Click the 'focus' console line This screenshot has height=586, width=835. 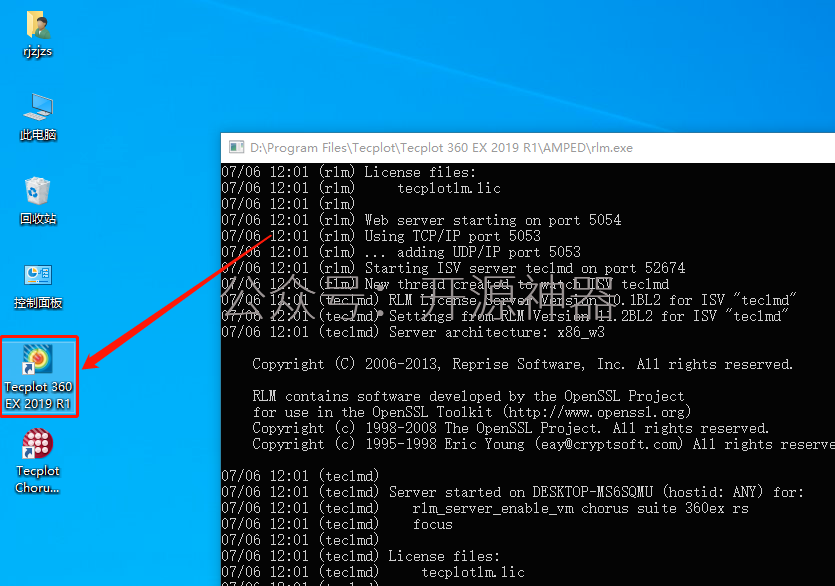pos(432,524)
